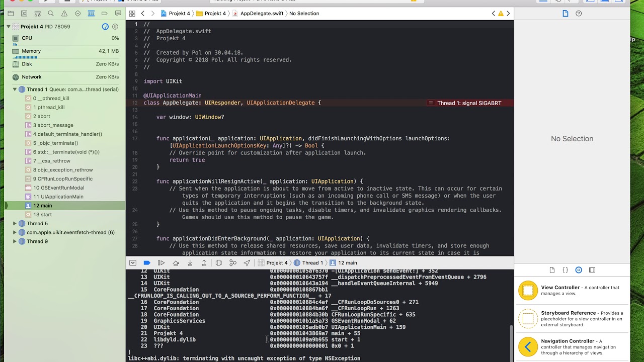Open the Disk gauge report
Viewport: 644px width, 362px height.
[65, 64]
